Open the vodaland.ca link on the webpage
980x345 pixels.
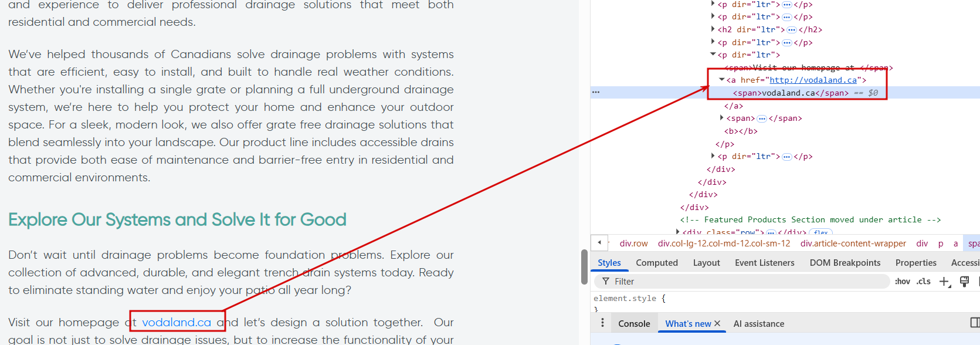pos(177,322)
